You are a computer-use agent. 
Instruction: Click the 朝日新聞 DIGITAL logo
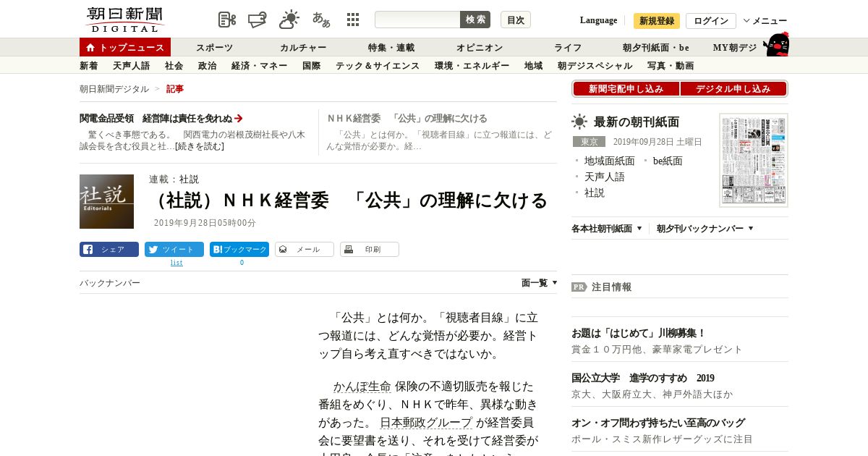point(124,20)
